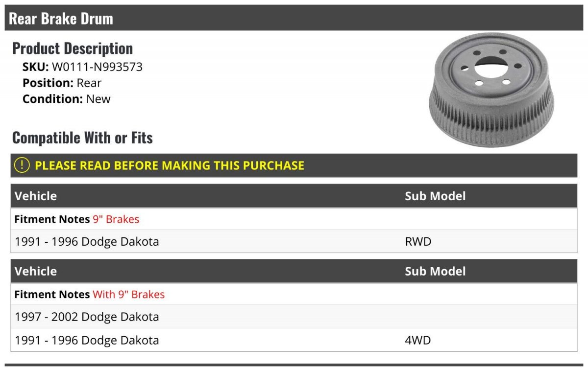Click the Position: Rear line

pyautogui.click(x=62, y=83)
